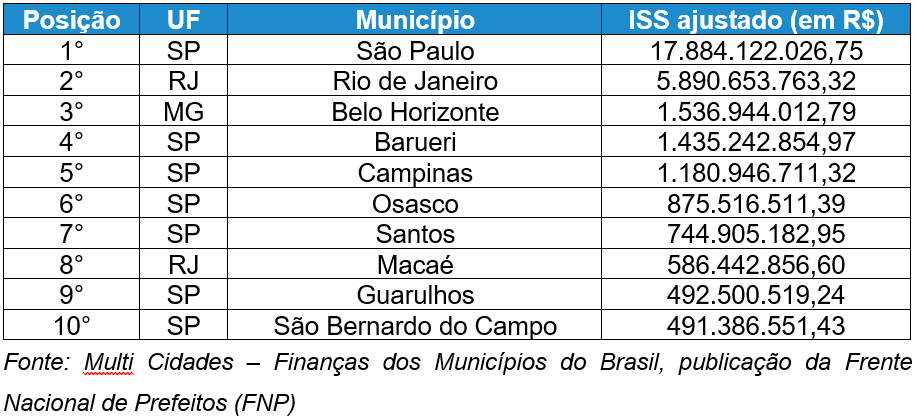Click the underlined word Multi in source

pyautogui.click(x=108, y=360)
